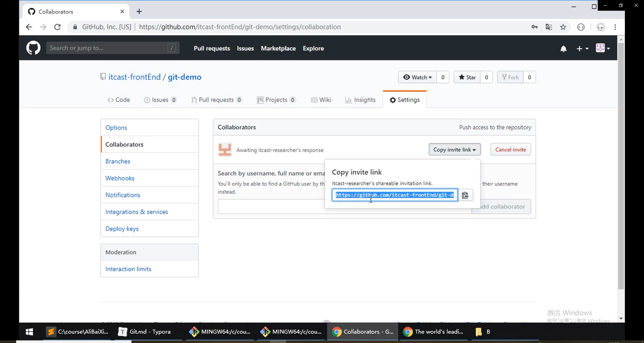644x343 pixels.
Task: Expand the Copy invite link dropdown
Action: [454, 149]
